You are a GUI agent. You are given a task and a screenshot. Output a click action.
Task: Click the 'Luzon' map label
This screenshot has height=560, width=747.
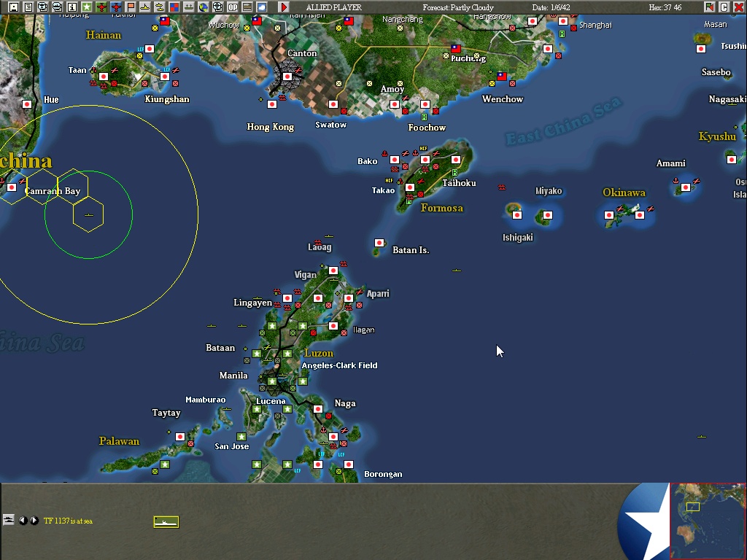coord(319,354)
